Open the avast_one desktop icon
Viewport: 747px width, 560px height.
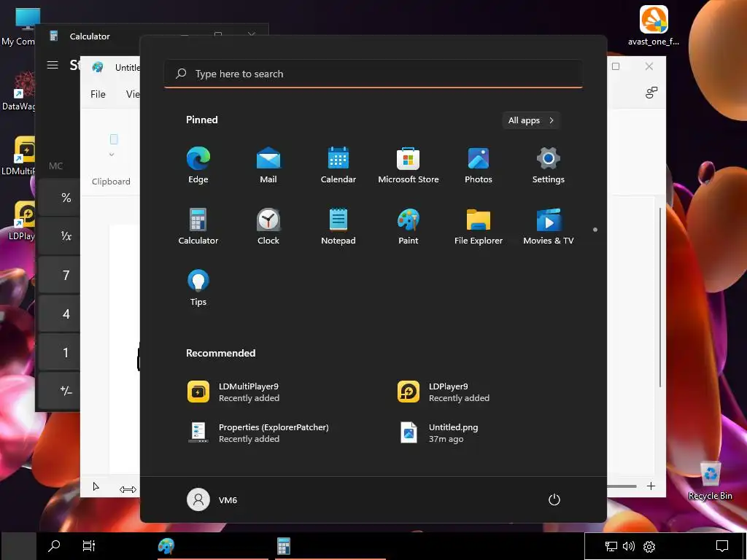tap(654, 26)
